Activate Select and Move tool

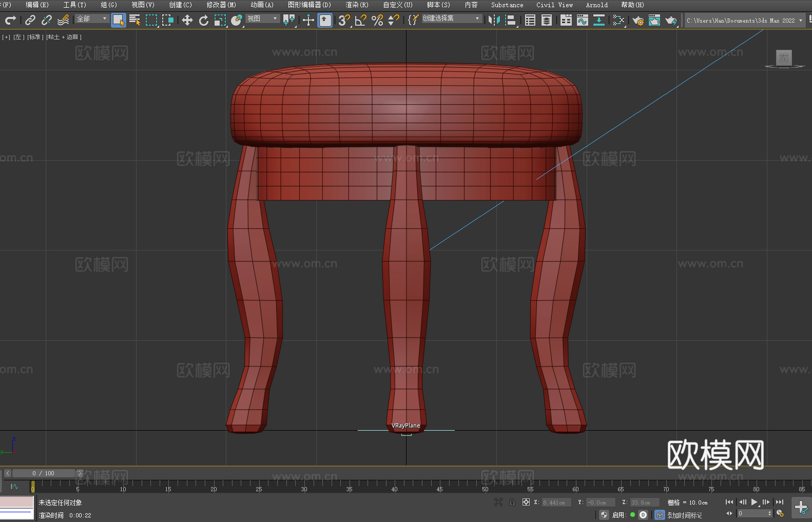[187, 20]
